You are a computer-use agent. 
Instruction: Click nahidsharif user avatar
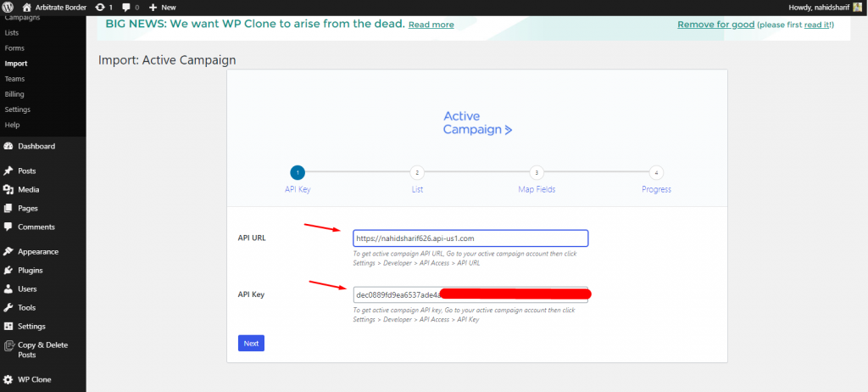pyautogui.click(x=858, y=7)
